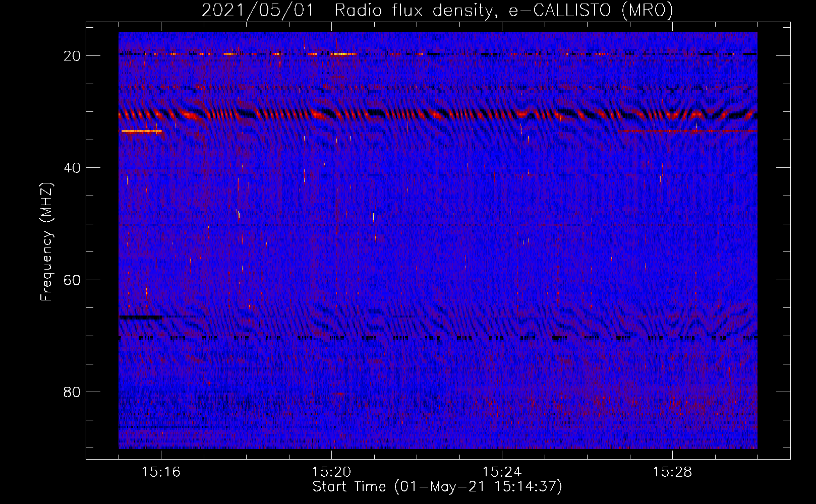Click the 'Frequency (MHZ)' axis label
The height and width of the screenshot is (504, 816).
coord(46,242)
